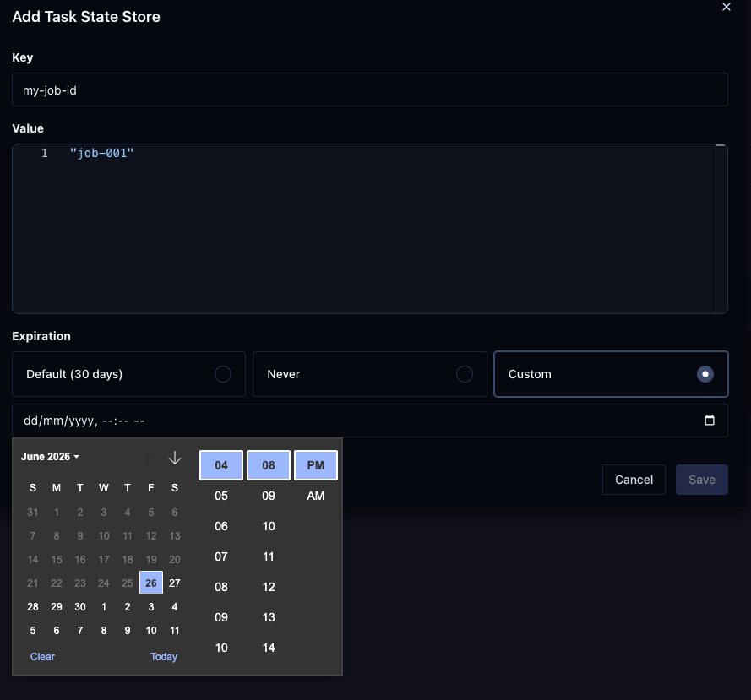Open the calendar picker icon in date field

coord(710,421)
